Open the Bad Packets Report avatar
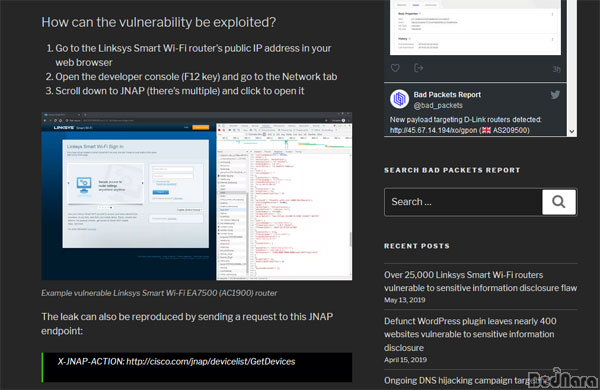Screen dimensions: 600x390 [x=399, y=99]
